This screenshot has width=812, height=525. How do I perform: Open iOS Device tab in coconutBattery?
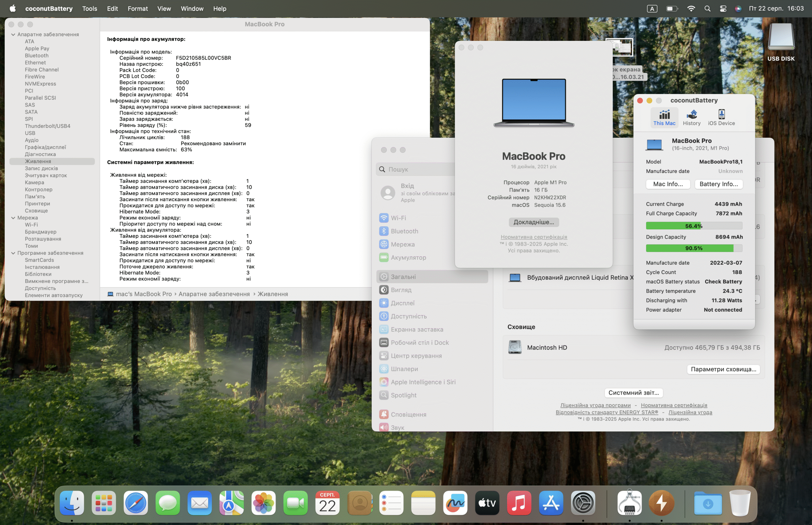721,118
